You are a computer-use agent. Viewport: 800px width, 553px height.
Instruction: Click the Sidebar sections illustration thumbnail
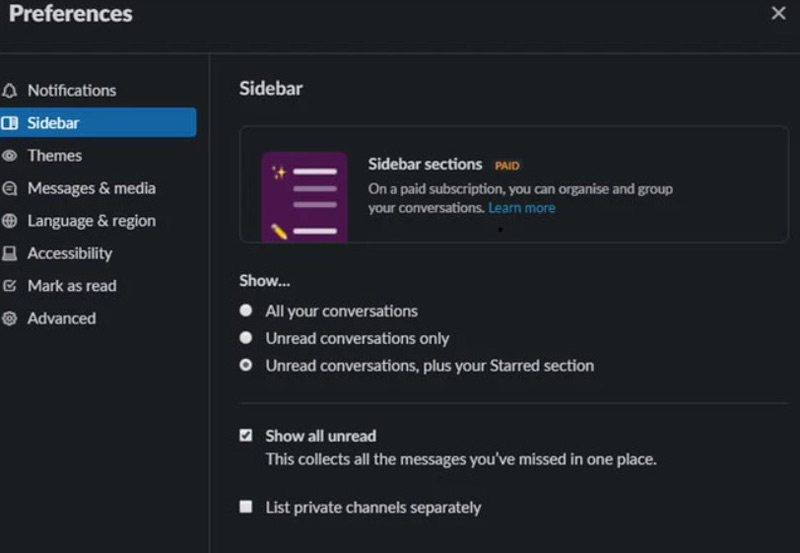tap(304, 196)
